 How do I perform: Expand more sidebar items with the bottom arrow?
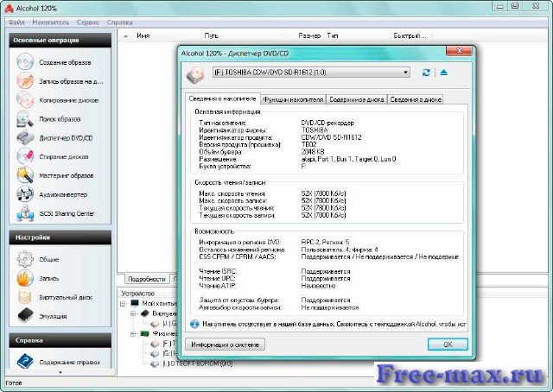[60, 372]
